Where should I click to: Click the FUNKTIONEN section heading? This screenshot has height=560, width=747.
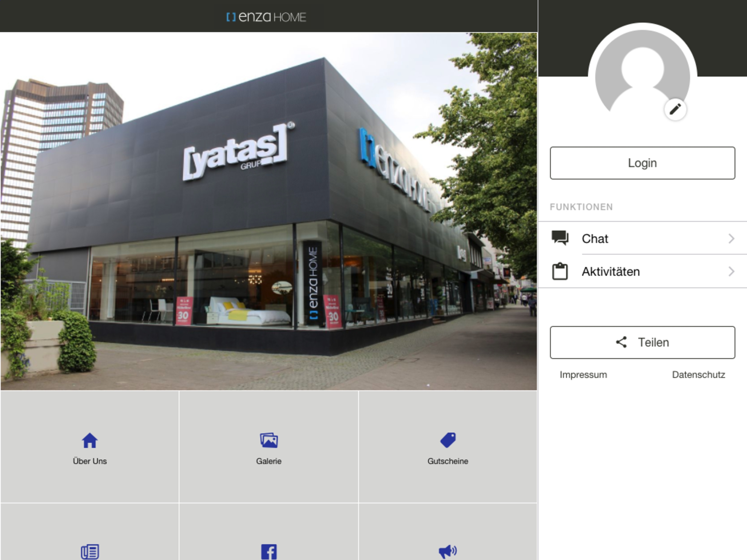[581, 207]
